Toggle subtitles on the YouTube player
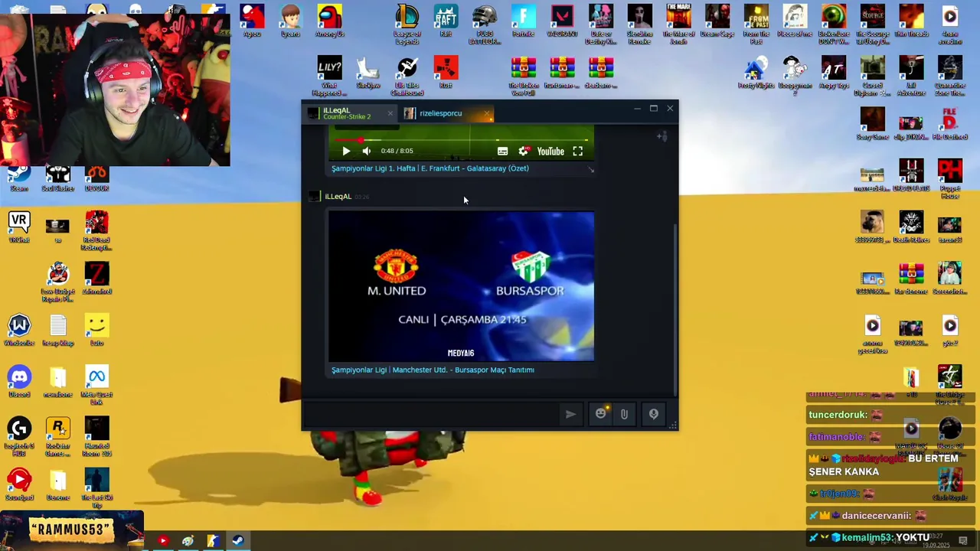The height and width of the screenshot is (551, 980). coord(502,152)
